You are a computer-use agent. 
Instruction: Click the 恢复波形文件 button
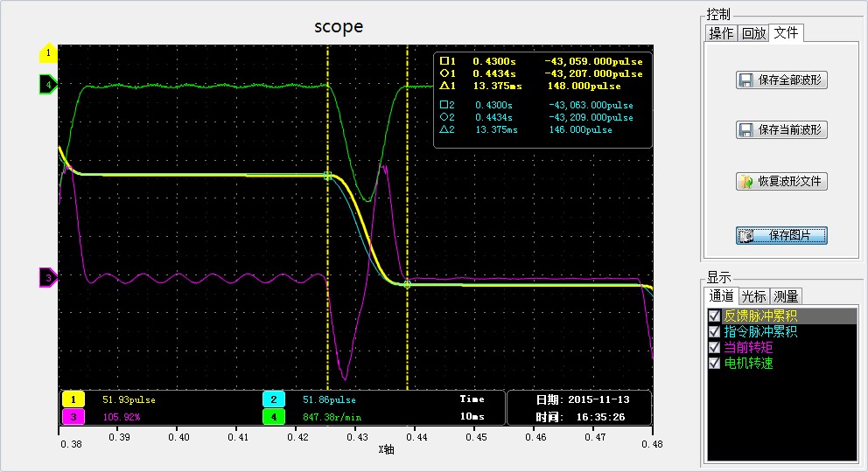click(x=781, y=183)
